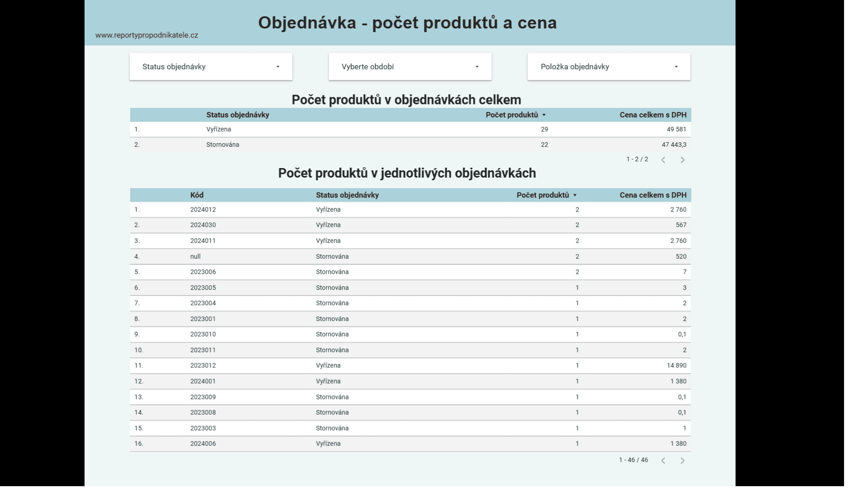Click price 14 890 in order 2023012 row
Viewport: 868px width, 488px height.
(x=676, y=366)
